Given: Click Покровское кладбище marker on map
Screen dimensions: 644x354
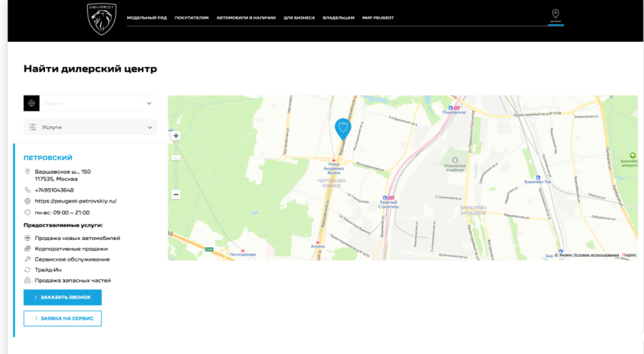Looking at the screenshot, I should click(x=455, y=160).
